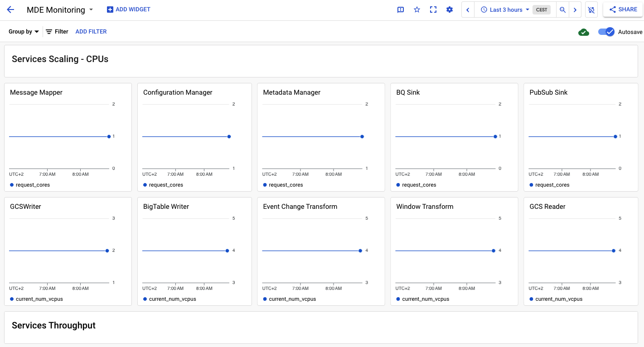
Task: Open dashboard settings via the gear icon
Action: point(449,10)
